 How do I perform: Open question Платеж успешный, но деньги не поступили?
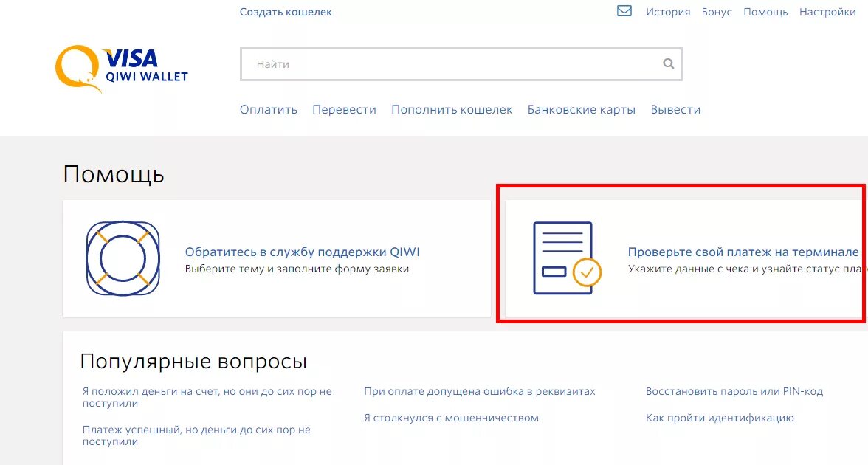pyautogui.click(x=196, y=435)
